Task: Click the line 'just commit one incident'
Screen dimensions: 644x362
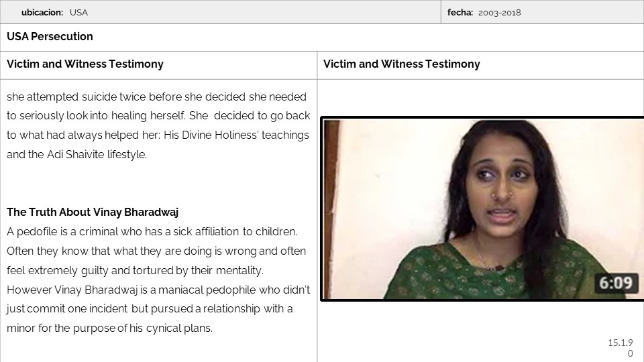Action: coord(150,308)
